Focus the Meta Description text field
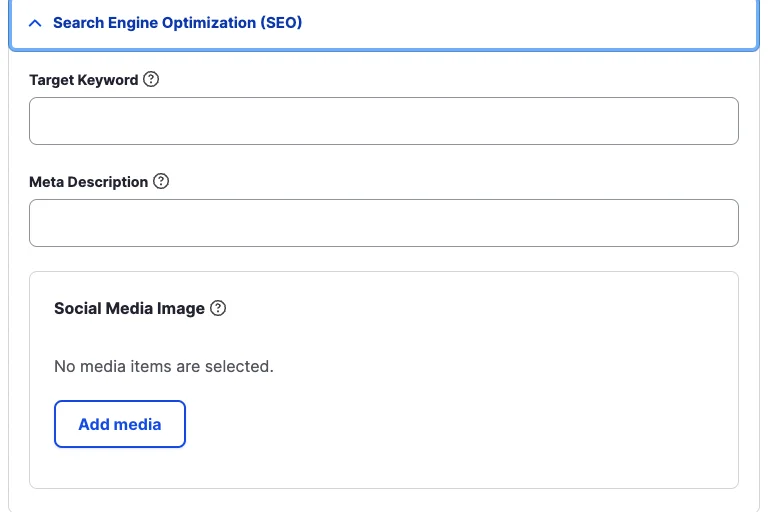Image resolution: width=768 pixels, height=512 pixels. (384, 223)
